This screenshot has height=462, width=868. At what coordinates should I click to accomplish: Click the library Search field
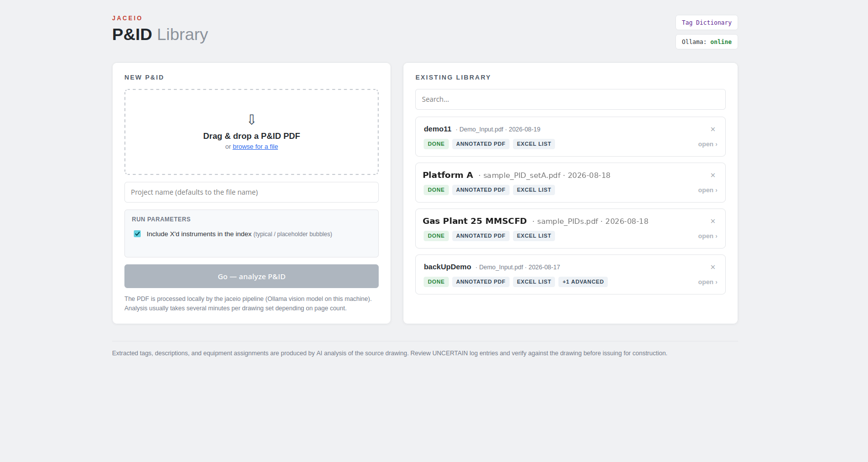pos(570,99)
